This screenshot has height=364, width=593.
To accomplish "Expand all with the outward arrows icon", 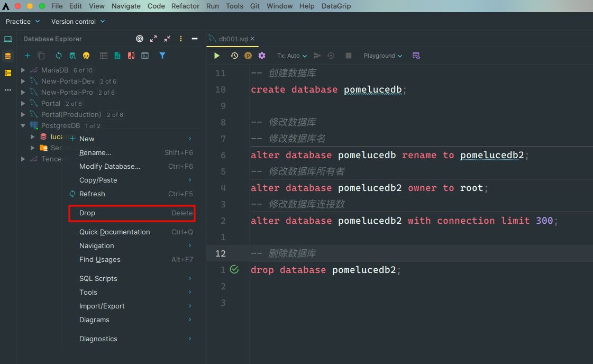I will tap(153, 39).
